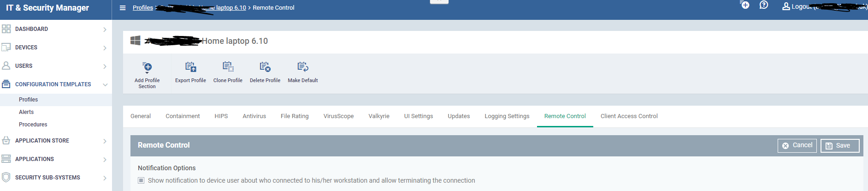Click the Delete Profile icon
Screen dimensions: 868x191
[x=265, y=67]
